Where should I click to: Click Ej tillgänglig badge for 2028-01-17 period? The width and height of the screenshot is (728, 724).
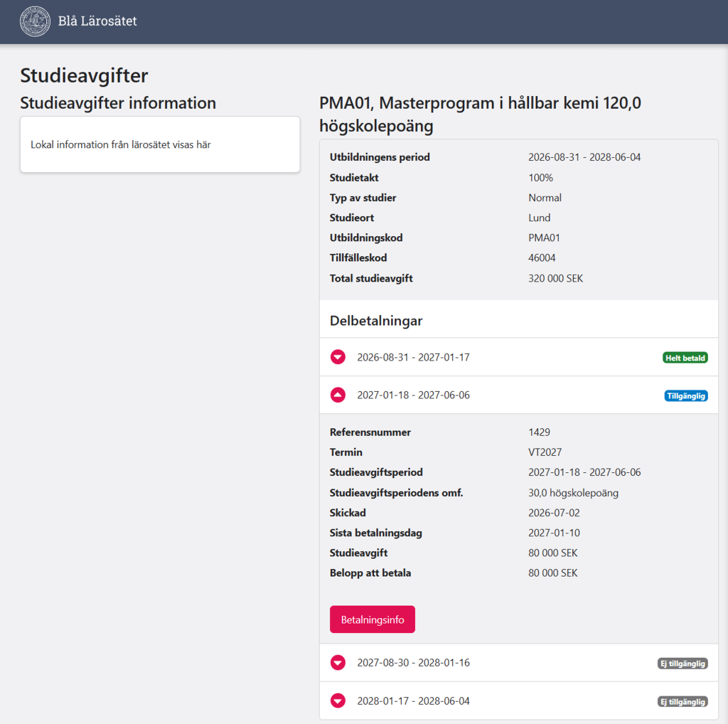682,702
